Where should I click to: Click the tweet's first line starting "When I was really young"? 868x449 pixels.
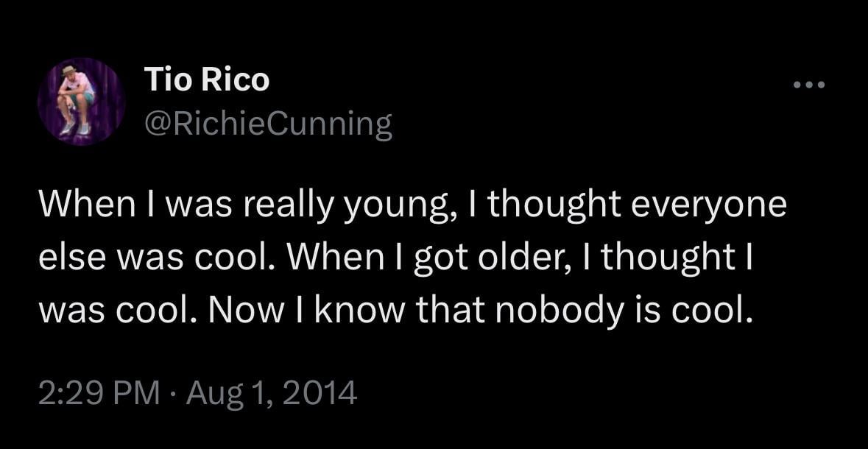(412, 205)
